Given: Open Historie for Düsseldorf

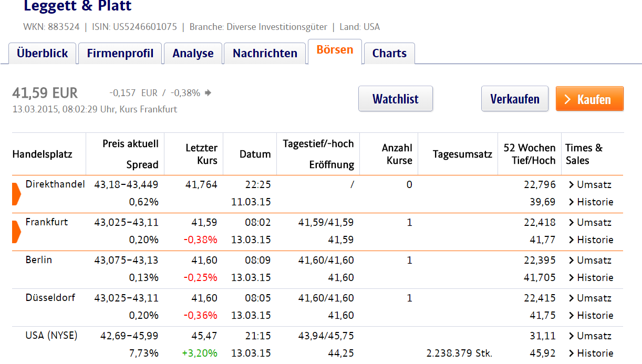Looking at the screenshot, I should point(591,315).
